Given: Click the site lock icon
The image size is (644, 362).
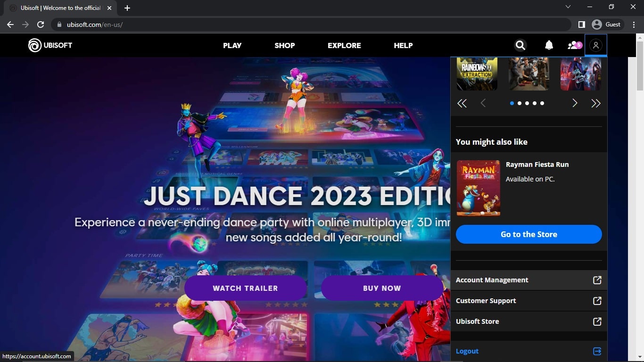Looking at the screenshot, I should pos(59,25).
